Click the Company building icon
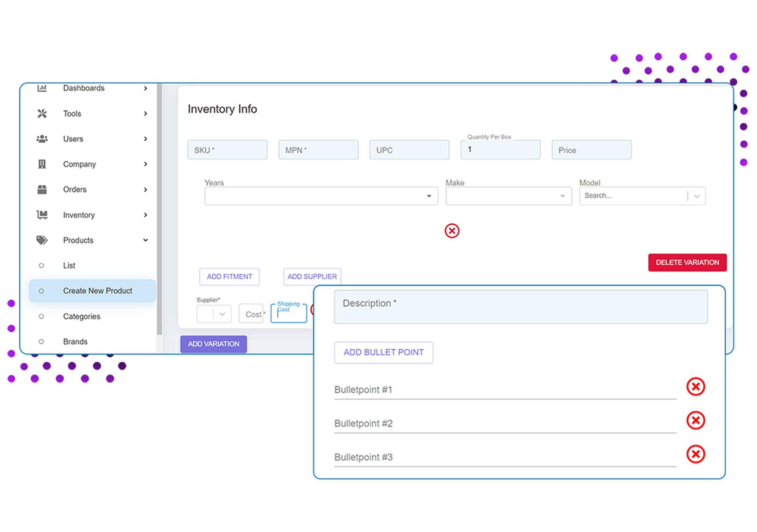Image resolution: width=757 pixels, height=532 pixels. click(x=42, y=164)
